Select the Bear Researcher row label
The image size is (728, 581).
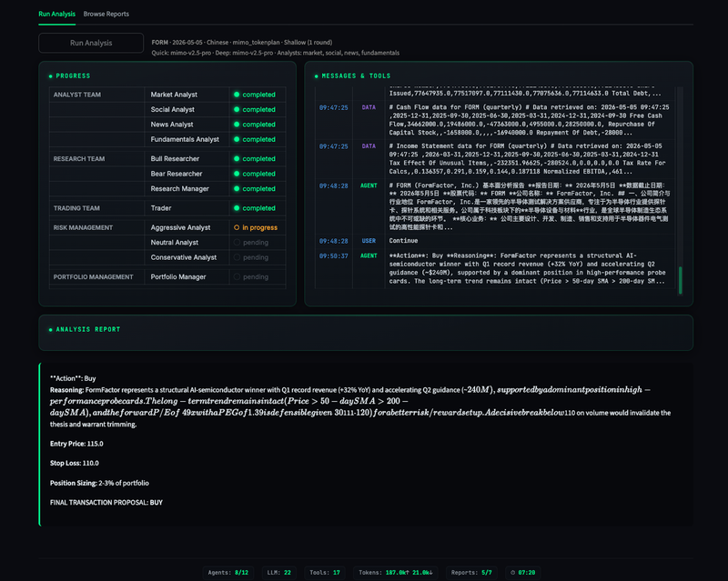[x=177, y=174]
